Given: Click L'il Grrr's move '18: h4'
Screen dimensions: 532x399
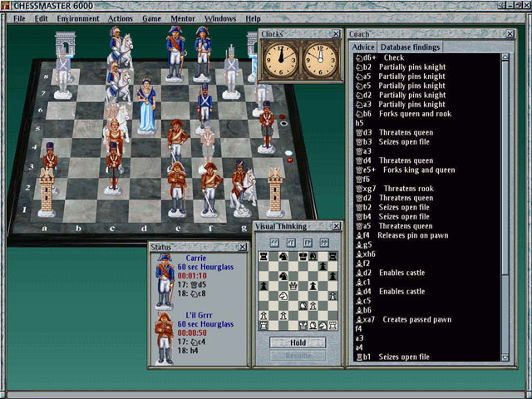Looking at the screenshot, I should click(x=188, y=351).
